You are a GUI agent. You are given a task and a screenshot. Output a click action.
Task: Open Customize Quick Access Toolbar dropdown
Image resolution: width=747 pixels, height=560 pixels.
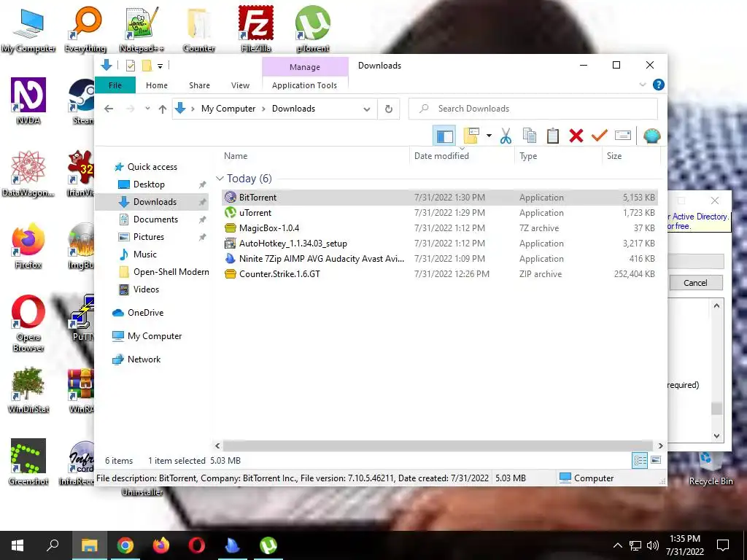pos(160,66)
